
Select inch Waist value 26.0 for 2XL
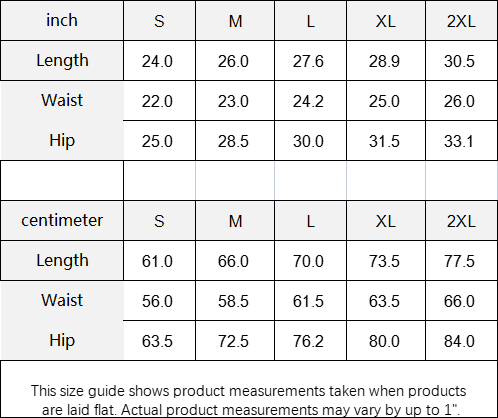coord(461,101)
